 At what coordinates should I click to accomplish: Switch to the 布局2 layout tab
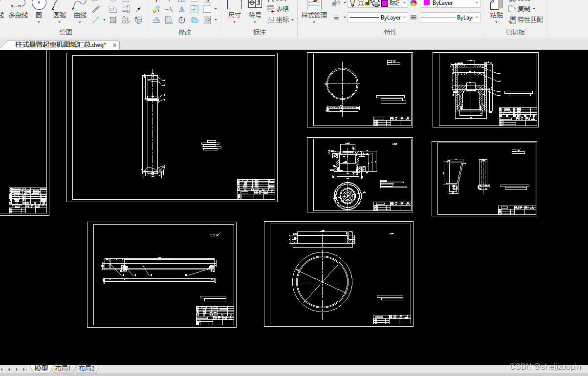tap(87, 368)
